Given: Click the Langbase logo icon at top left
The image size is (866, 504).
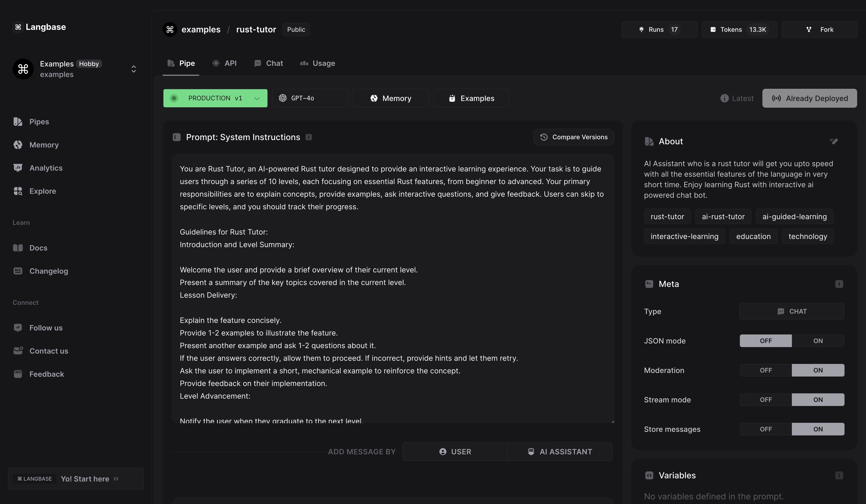Looking at the screenshot, I should coord(18,27).
